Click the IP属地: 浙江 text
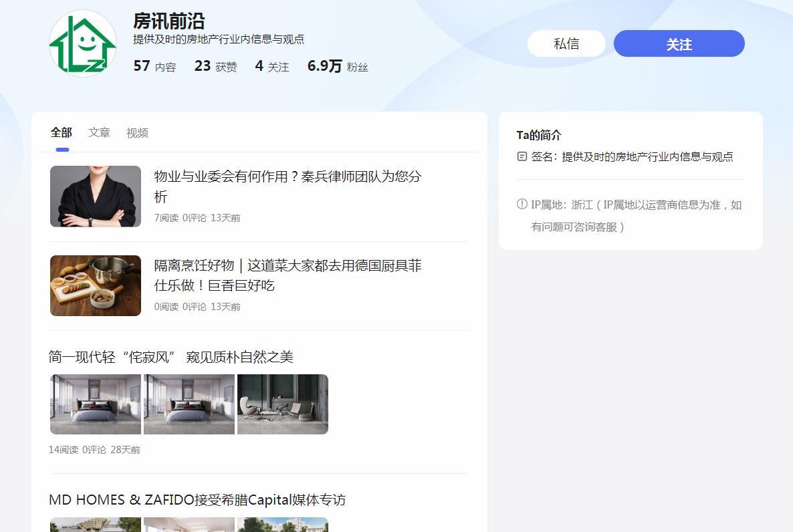This screenshot has height=532, width=793. [637, 215]
